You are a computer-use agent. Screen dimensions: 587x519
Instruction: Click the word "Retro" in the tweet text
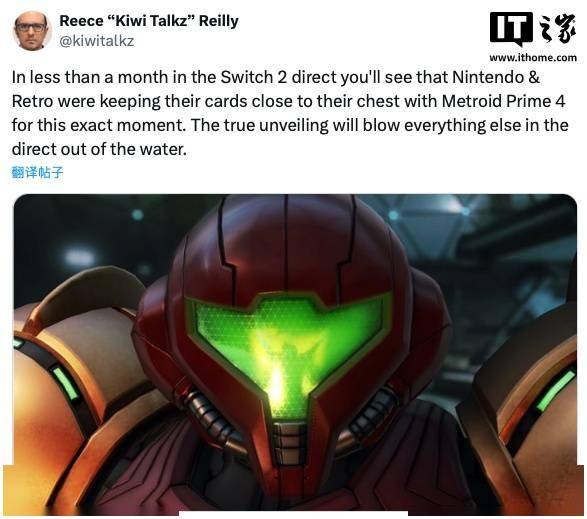coord(32,101)
